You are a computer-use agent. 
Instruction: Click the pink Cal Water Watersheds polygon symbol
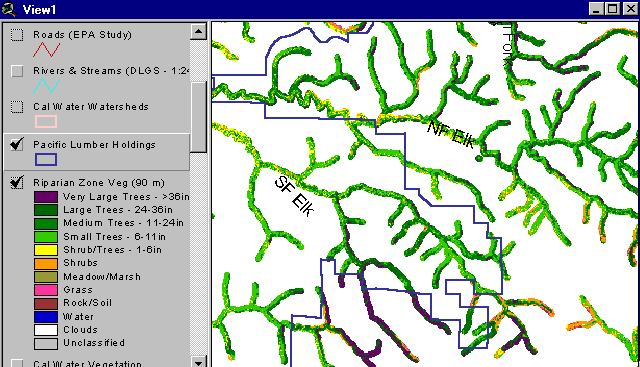(x=46, y=122)
